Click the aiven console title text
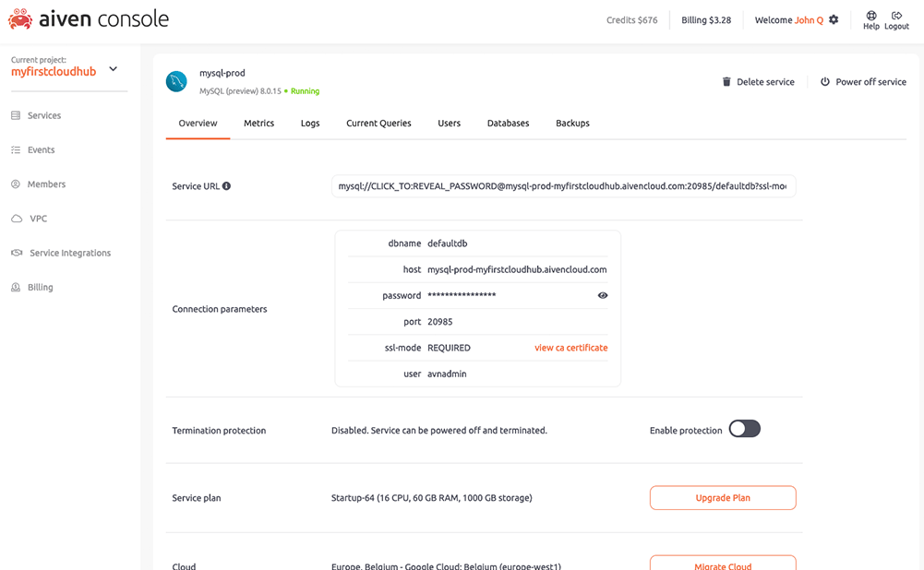 point(103,18)
